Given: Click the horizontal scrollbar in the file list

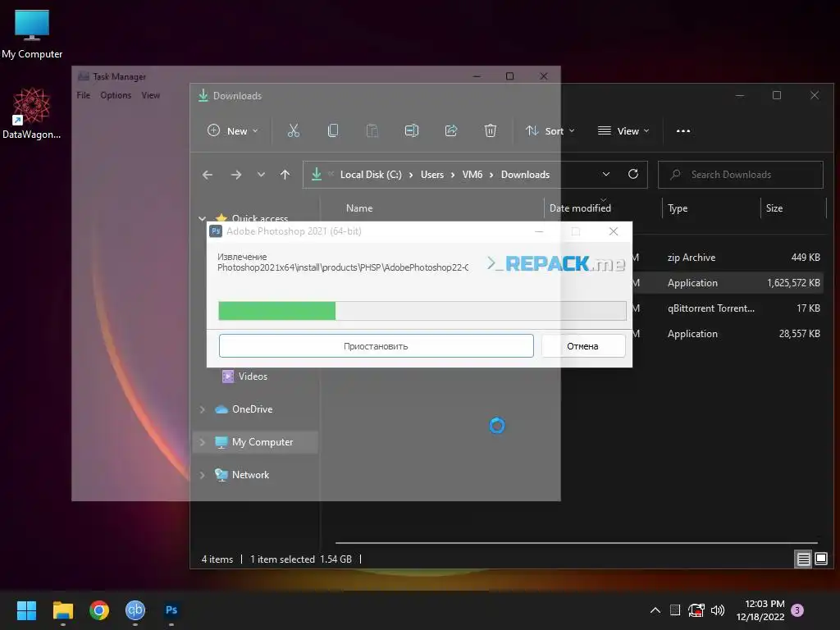Looking at the screenshot, I should click(x=577, y=543).
